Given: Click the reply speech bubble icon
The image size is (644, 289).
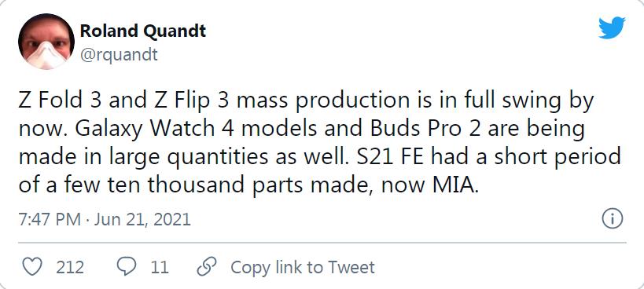Looking at the screenshot, I should click(x=127, y=267).
